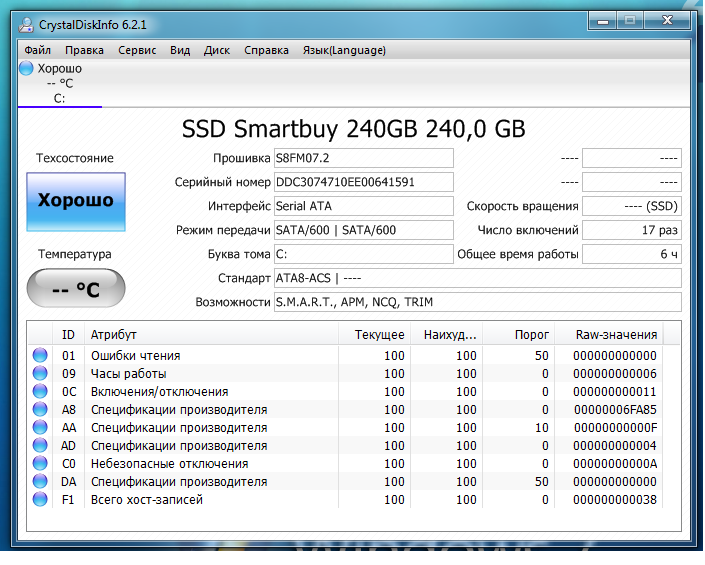Click the status orb for Небезопасные отключения

point(40,463)
